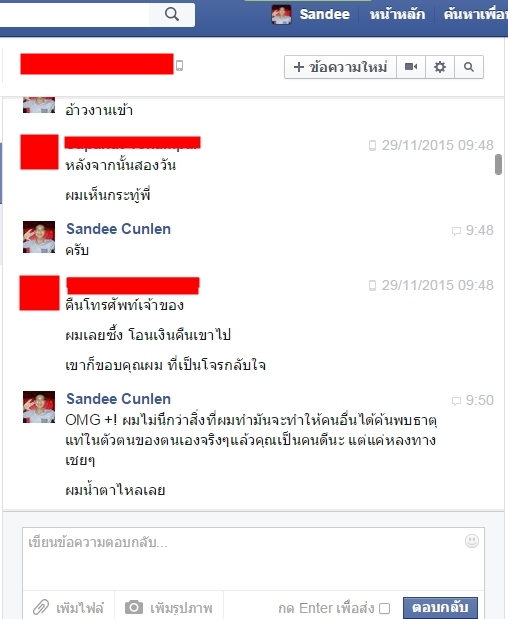Open the หน้าหลัก home menu item

397,15
